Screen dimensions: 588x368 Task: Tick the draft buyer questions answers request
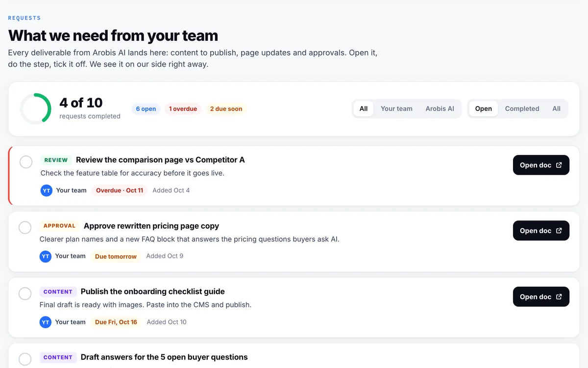pyautogui.click(x=25, y=359)
